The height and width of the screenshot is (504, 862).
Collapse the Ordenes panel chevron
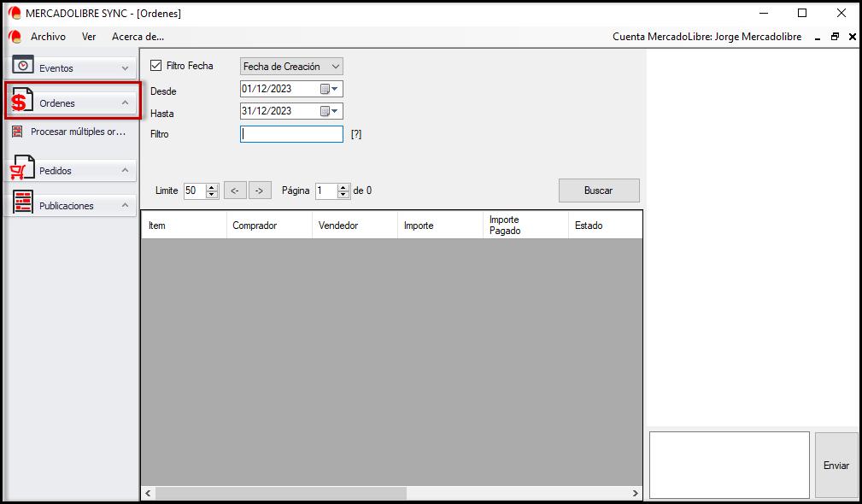pyautogui.click(x=125, y=103)
